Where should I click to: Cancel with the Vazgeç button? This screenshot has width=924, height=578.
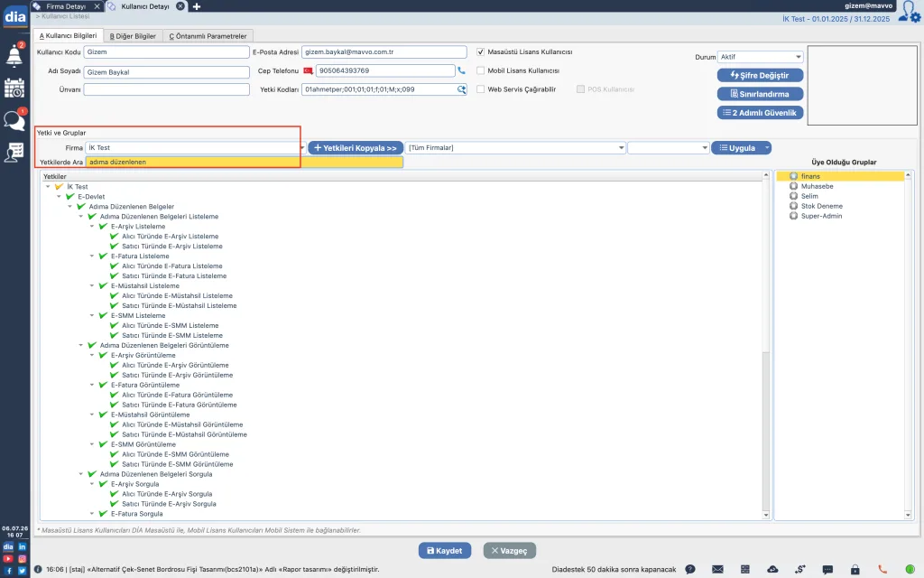[x=510, y=551]
